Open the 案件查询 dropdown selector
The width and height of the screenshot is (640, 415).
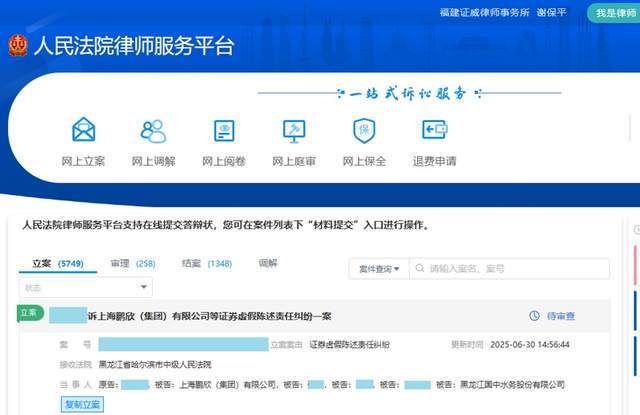[379, 269]
